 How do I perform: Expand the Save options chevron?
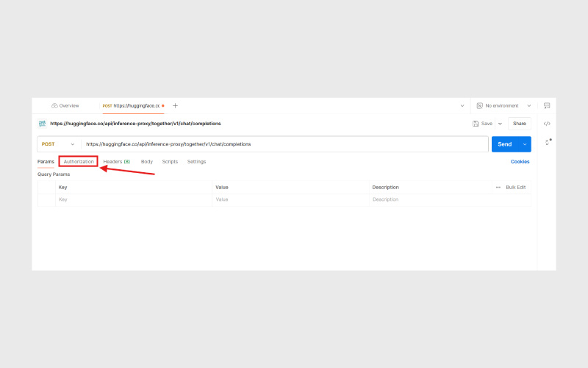click(x=500, y=124)
